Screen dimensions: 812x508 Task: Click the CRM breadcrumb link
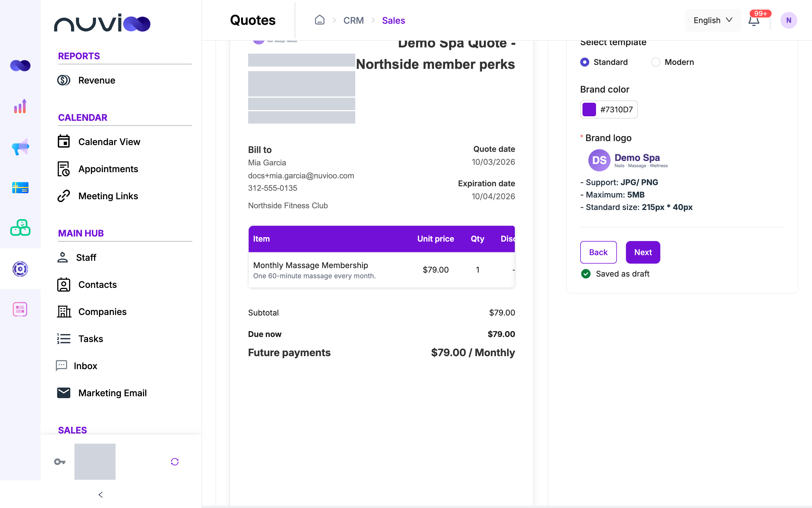point(353,21)
